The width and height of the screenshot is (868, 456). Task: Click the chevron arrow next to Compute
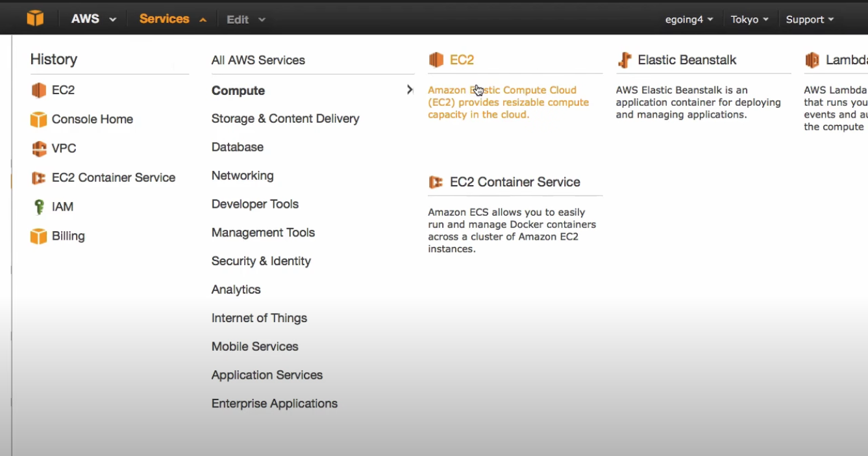pyautogui.click(x=410, y=90)
